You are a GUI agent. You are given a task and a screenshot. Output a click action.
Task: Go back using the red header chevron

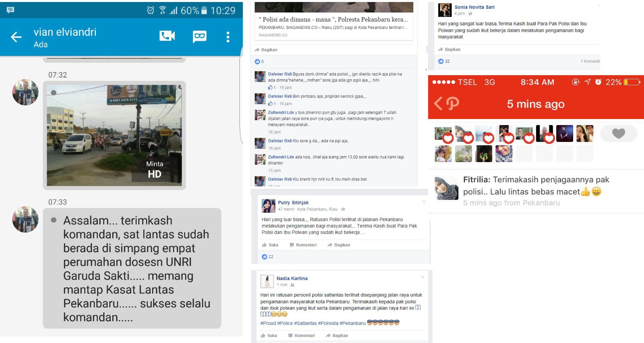pos(438,104)
